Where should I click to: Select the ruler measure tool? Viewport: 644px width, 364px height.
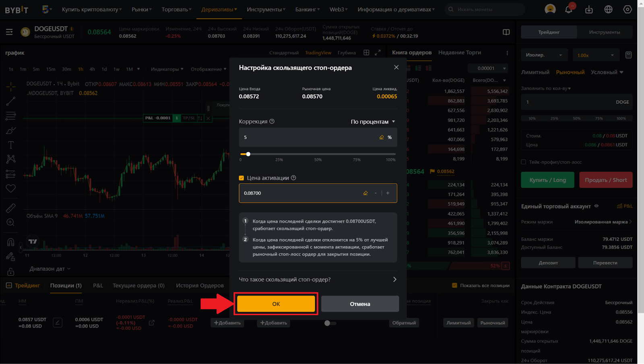11,208
